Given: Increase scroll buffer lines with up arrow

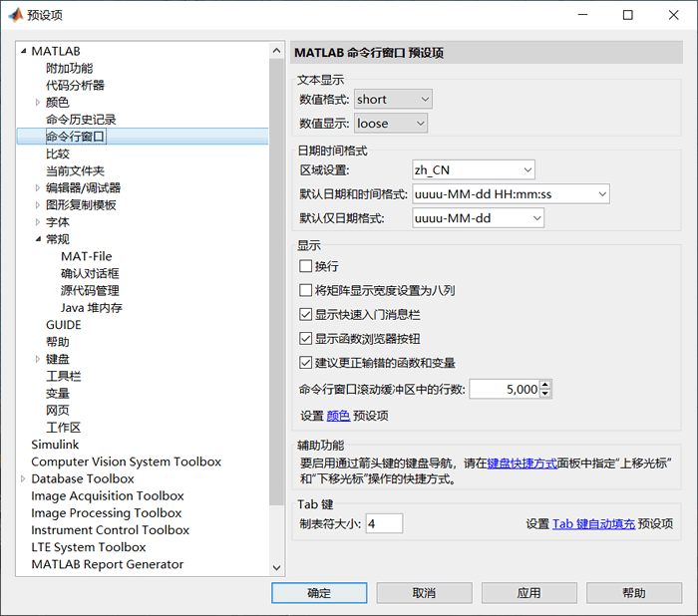Looking at the screenshot, I should [x=545, y=384].
